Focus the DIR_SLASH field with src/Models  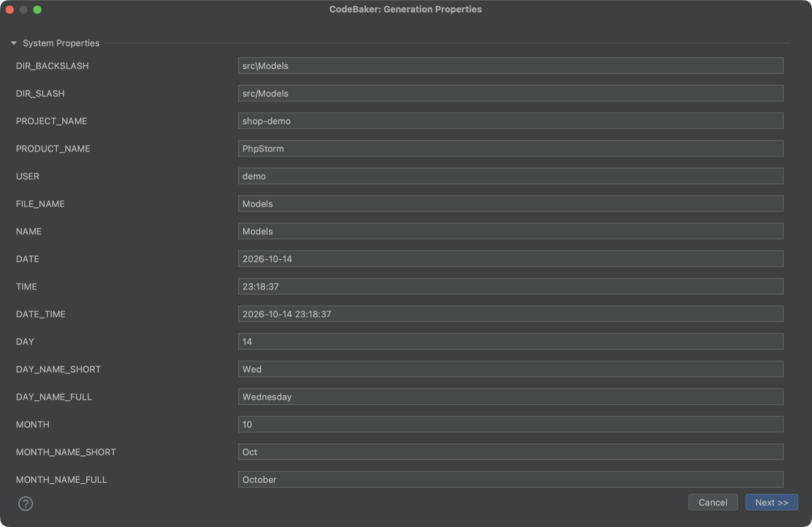tap(511, 93)
